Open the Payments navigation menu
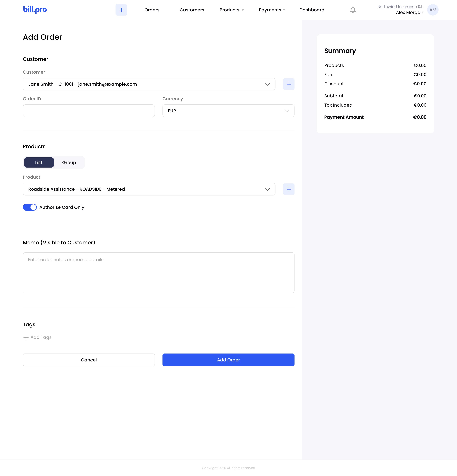The height and width of the screenshot is (476, 457). click(x=272, y=10)
